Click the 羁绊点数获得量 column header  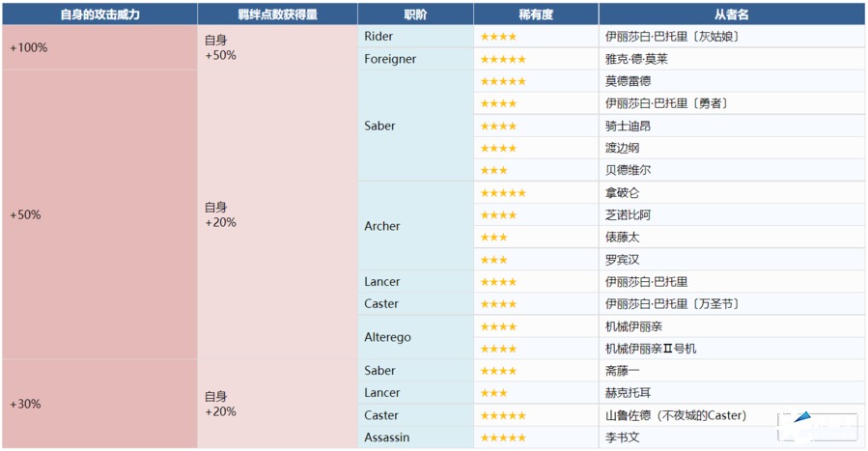pyautogui.click(x=277, y=14)
